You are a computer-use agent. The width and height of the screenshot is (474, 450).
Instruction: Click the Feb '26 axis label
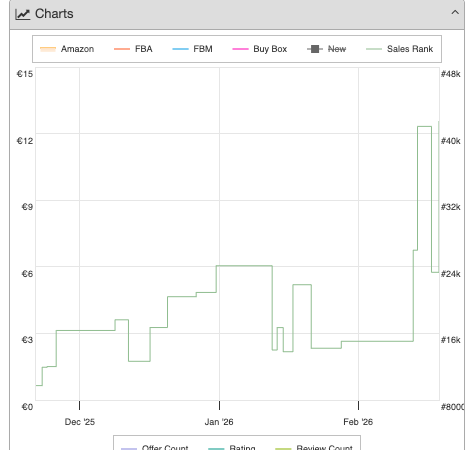pyautogui.click(x=358, y=422)
